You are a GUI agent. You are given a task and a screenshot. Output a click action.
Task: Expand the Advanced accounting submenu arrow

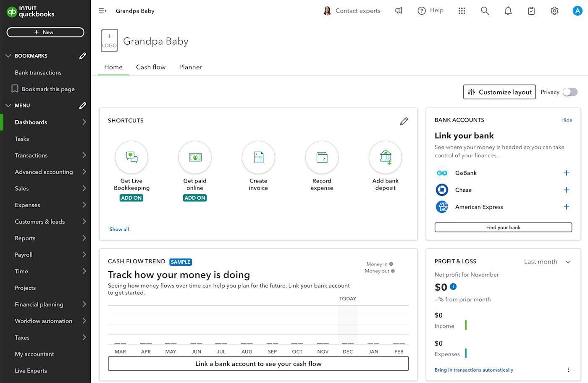84,172
